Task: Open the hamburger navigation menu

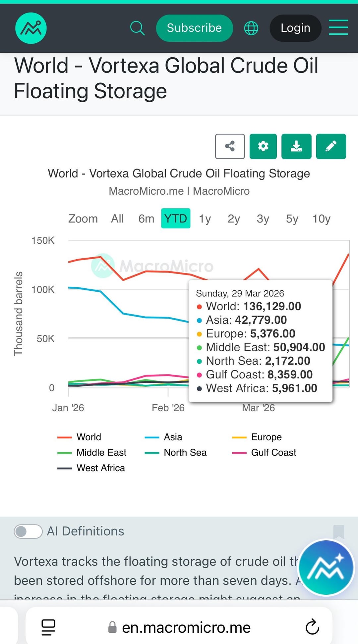Action: pos(338,27)
